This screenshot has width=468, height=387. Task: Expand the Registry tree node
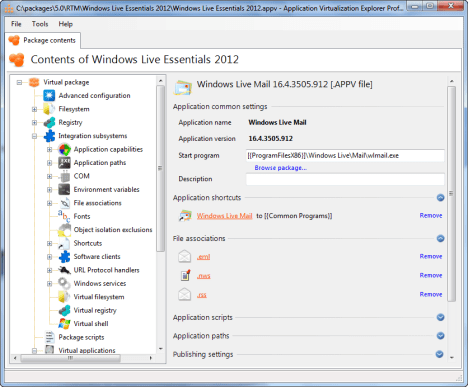34,122
